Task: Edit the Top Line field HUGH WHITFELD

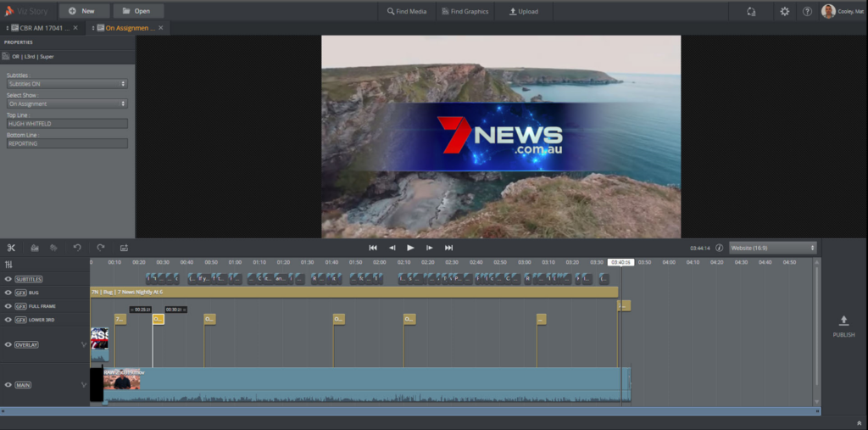Action: 67,124
